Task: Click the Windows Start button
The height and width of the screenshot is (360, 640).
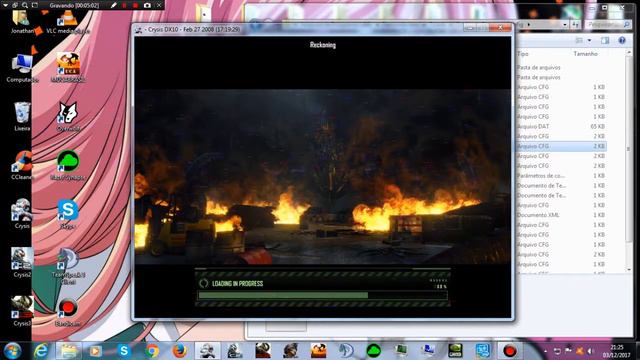Action: tap(13, 351)
